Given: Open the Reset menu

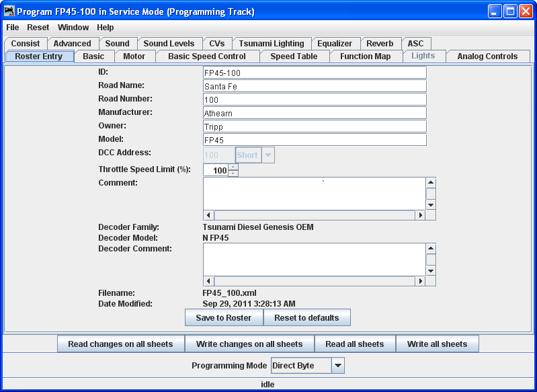Looking at the screenshot, I should coord(38,28).
